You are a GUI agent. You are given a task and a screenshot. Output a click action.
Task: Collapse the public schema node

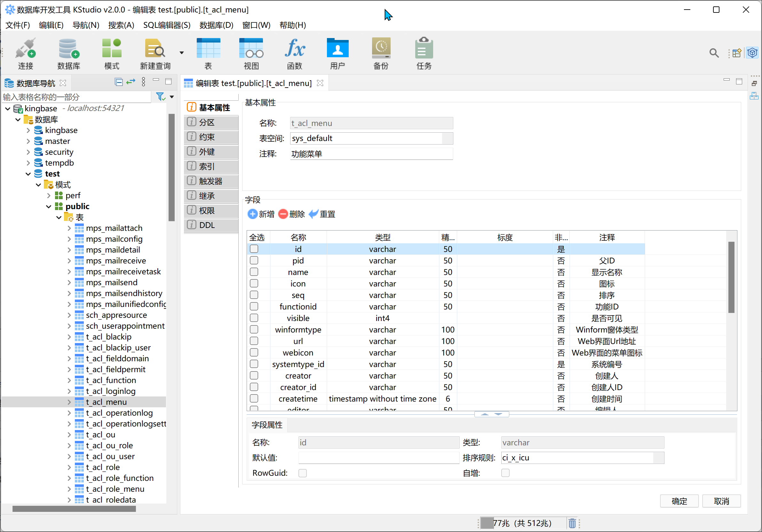(x=49, y=206)
